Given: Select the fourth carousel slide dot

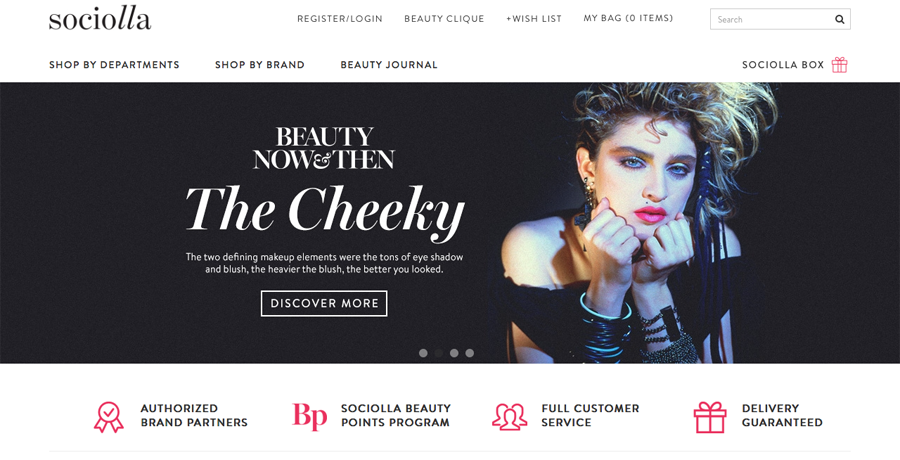Looking at the screenshot, I should (x=470, y=353).
